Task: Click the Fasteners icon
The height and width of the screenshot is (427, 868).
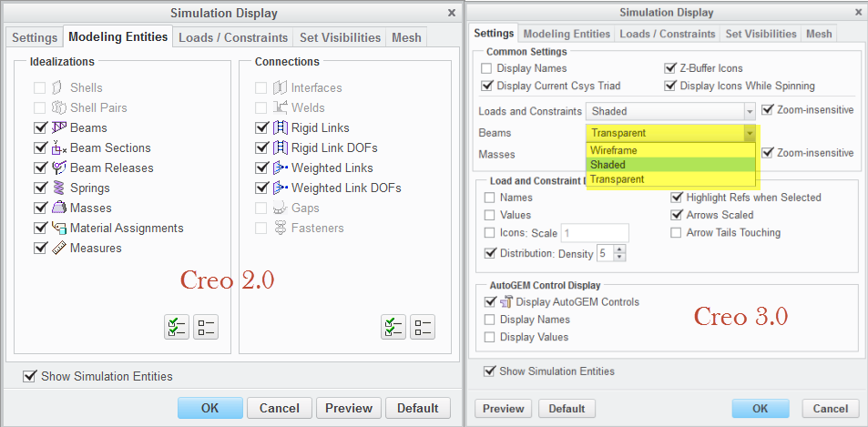Action: click(281, 228)
